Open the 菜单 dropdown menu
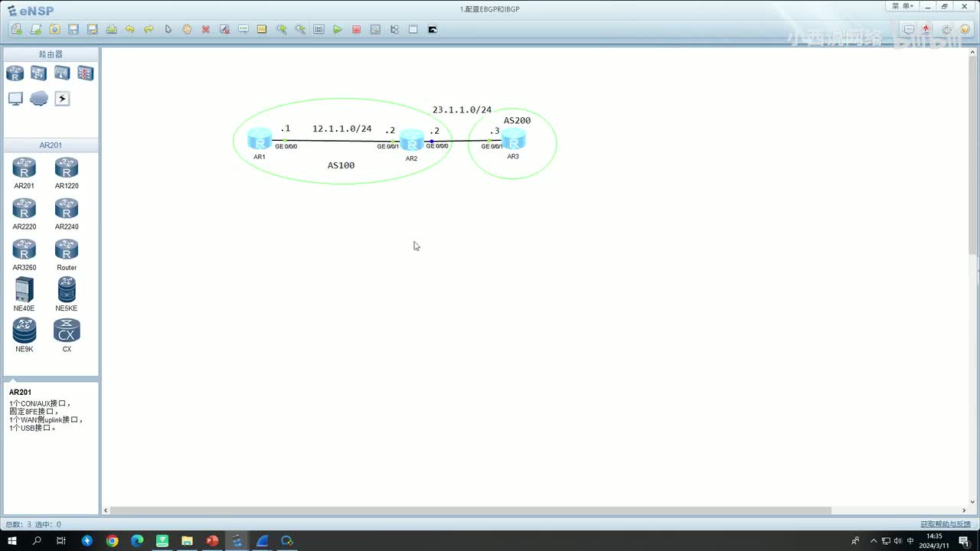The image size is (980, 551). click(x=903, y=6)
